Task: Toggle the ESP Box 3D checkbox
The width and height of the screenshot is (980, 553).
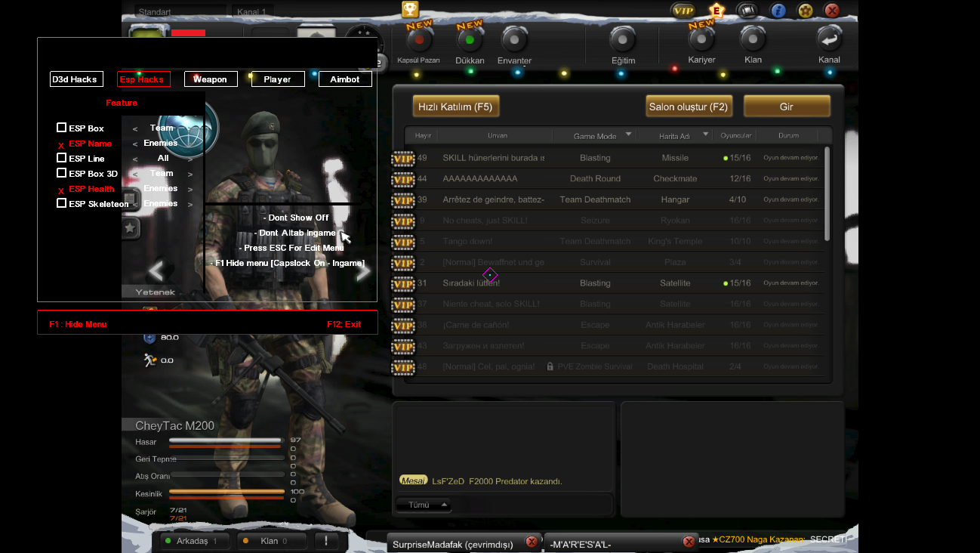Action: tap(62, 173)
